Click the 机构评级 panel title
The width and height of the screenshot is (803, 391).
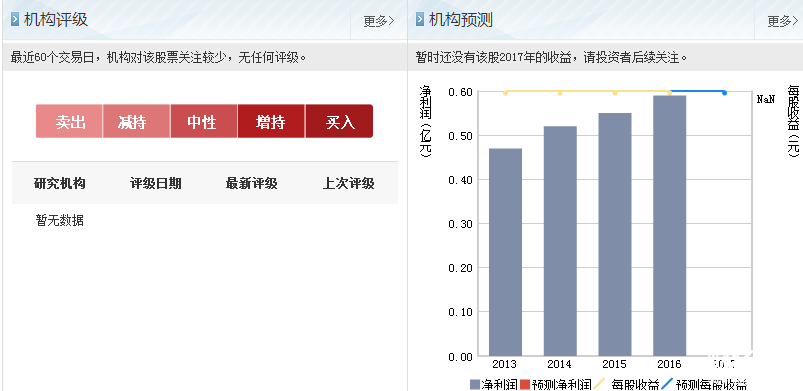(56, 20)
